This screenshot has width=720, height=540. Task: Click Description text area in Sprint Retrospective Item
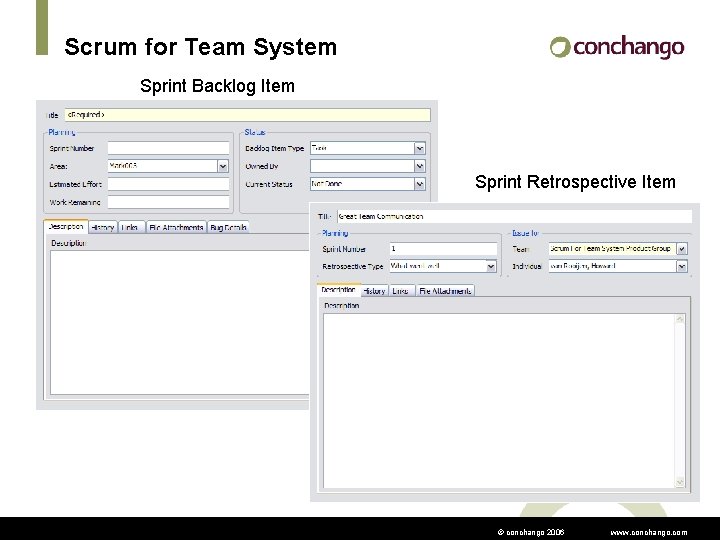(x=499, y=401)
